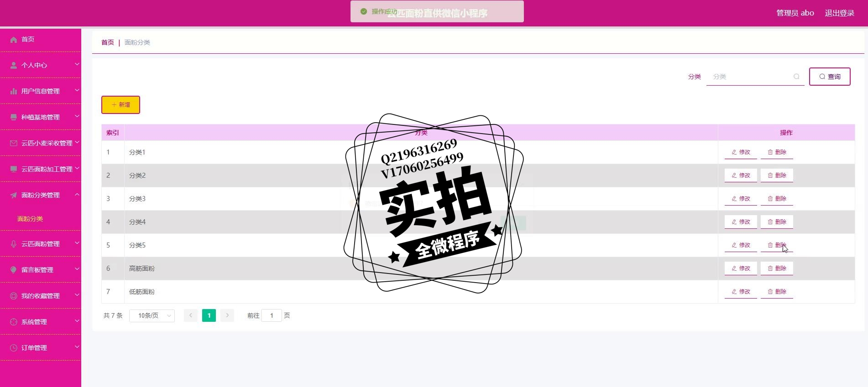Click the 管理员 abo user label
The image size is (868, 387).
coord(795,13)
